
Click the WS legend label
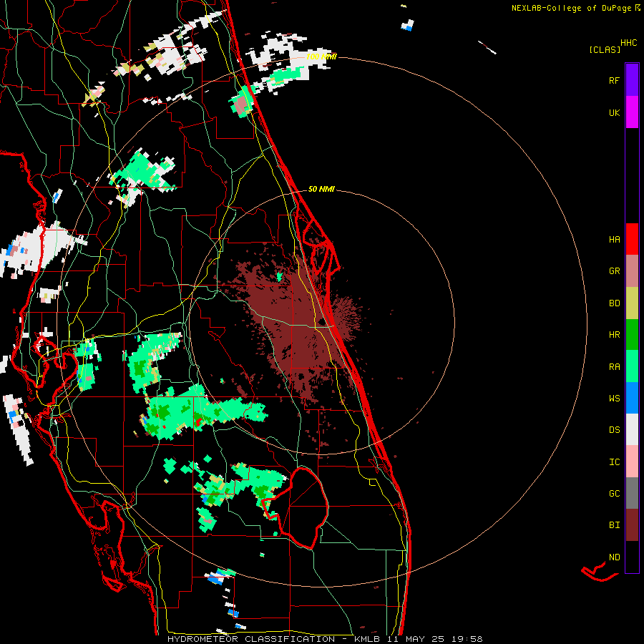[x=614, y=398]
